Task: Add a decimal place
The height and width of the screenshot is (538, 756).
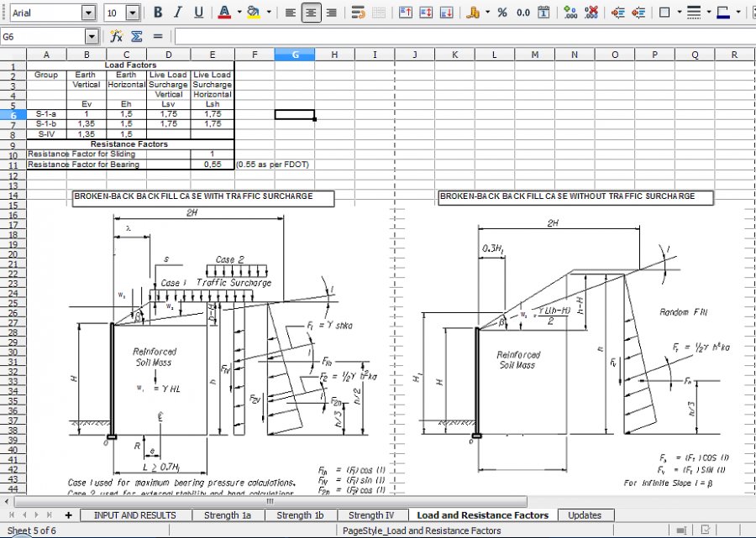Action: (x=570, y=13)
